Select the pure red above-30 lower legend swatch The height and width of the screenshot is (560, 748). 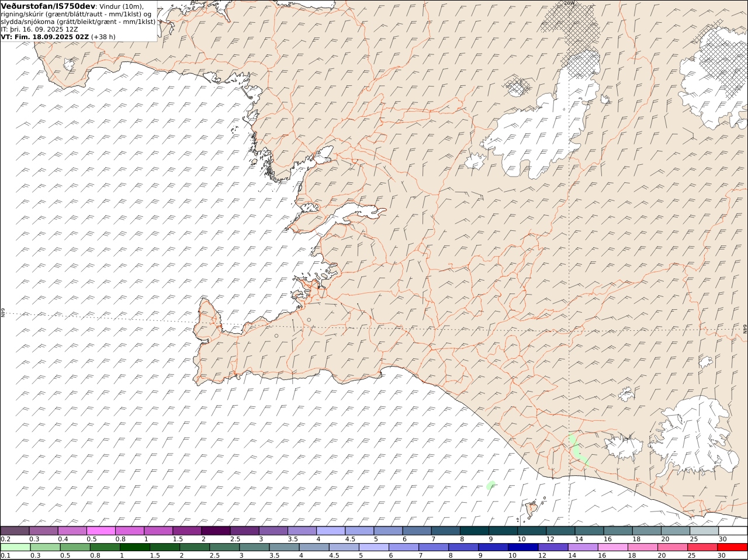[x=732, y=547]
